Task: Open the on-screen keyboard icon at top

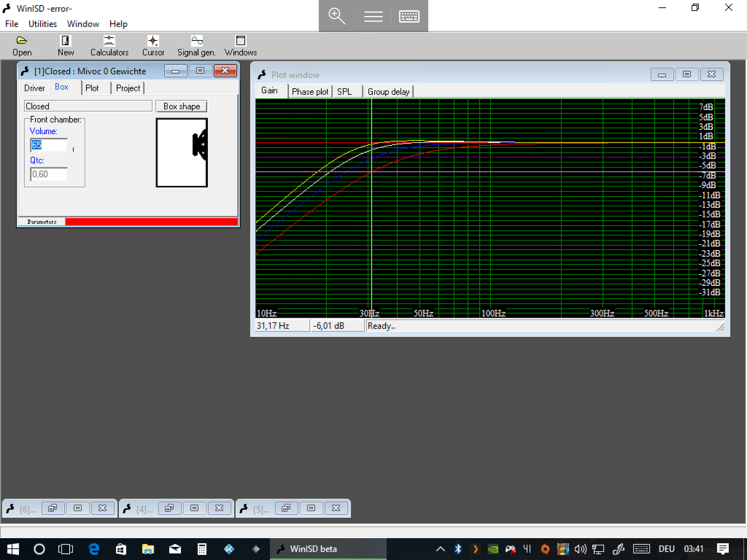Action: pos(409,16)
